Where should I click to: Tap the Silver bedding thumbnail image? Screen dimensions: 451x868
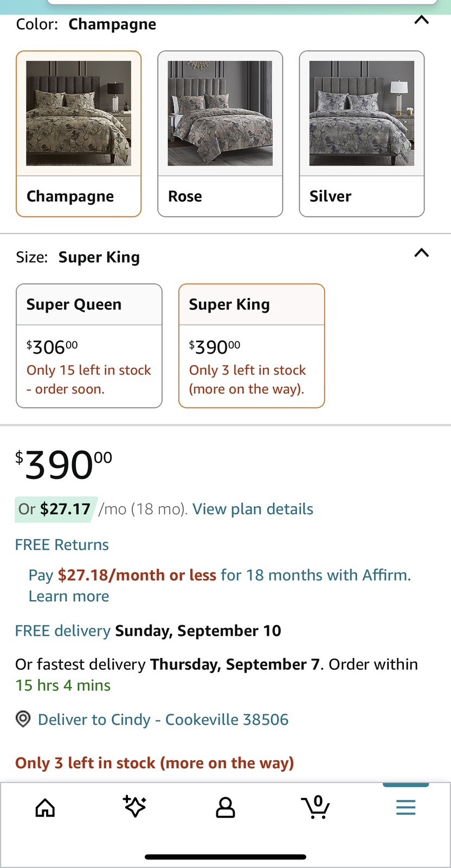(362, 113)
